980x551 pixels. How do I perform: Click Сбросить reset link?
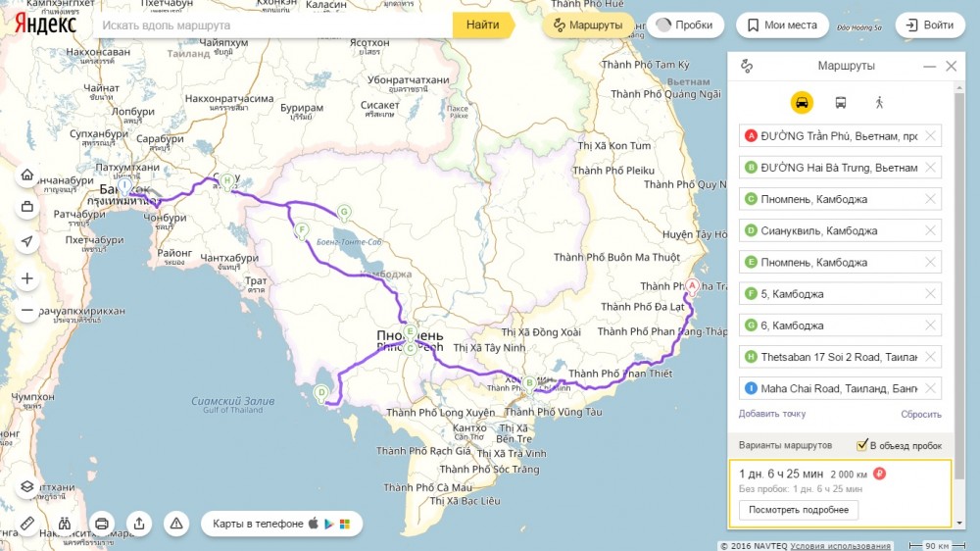920,414
